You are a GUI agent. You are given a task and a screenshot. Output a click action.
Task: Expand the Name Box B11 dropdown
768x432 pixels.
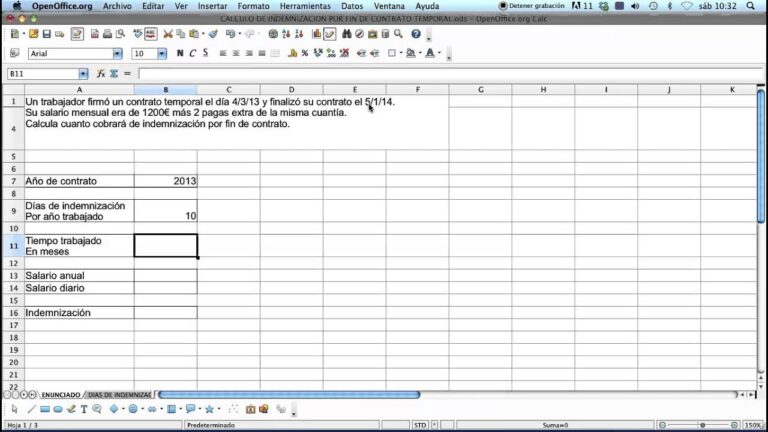coord(83,74)
